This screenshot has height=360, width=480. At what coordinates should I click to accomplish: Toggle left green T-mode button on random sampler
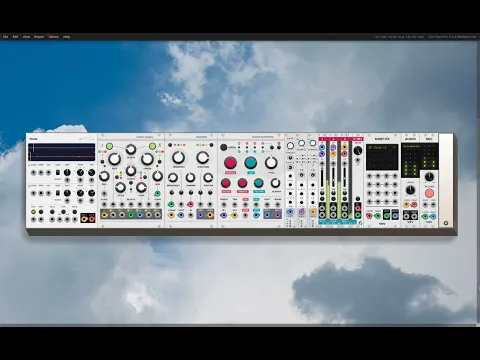pyautogui.click(x=109, y=146)
